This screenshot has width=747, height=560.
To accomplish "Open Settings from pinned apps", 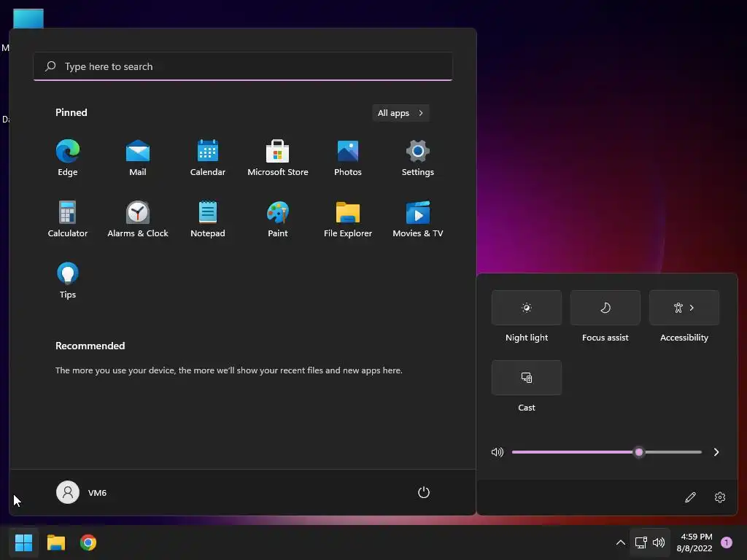I will pyautogui.click(x=418, y=157).
